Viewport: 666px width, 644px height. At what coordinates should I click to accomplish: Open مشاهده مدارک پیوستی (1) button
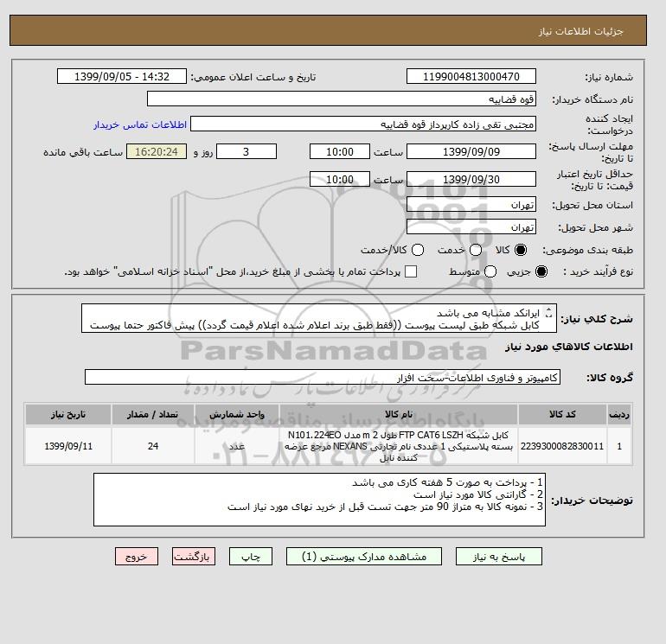tap(364, 557)
